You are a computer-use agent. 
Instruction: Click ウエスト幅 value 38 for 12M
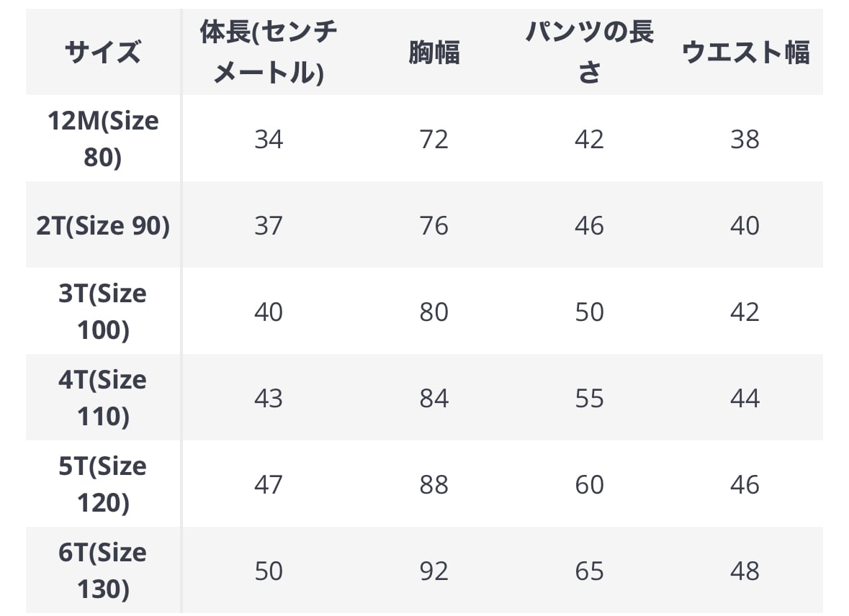745,139
